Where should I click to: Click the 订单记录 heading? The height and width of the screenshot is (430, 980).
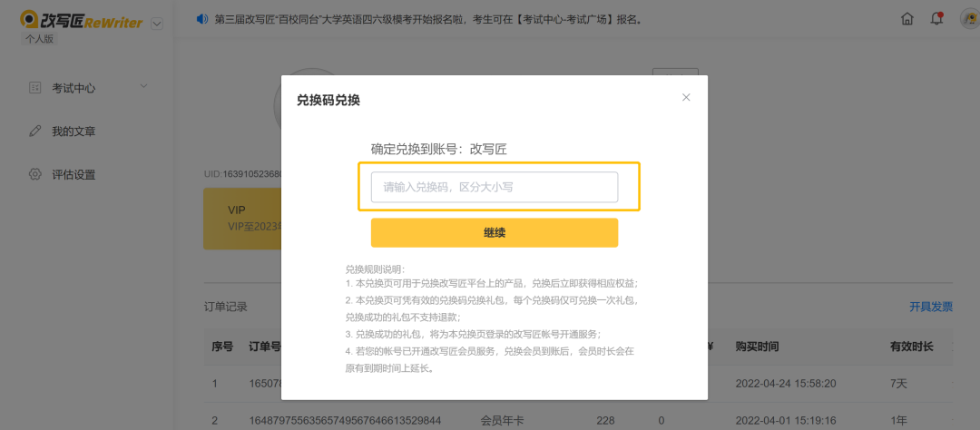226,307
